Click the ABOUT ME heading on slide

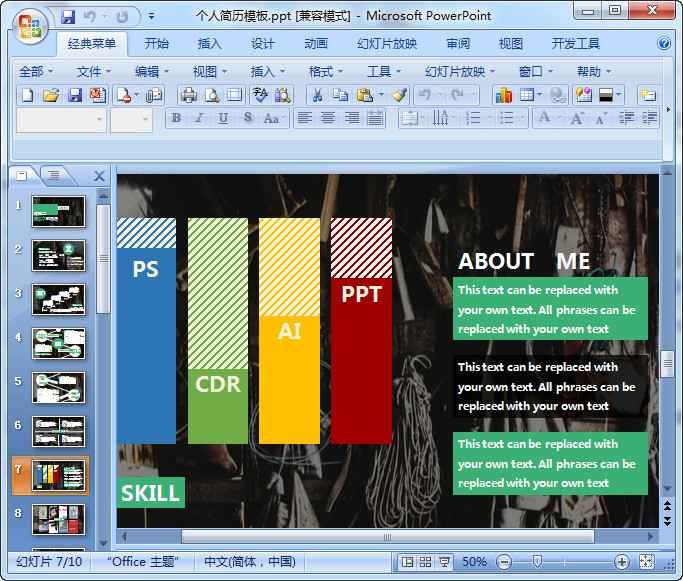pyautogui.click(x=524, y=261)
